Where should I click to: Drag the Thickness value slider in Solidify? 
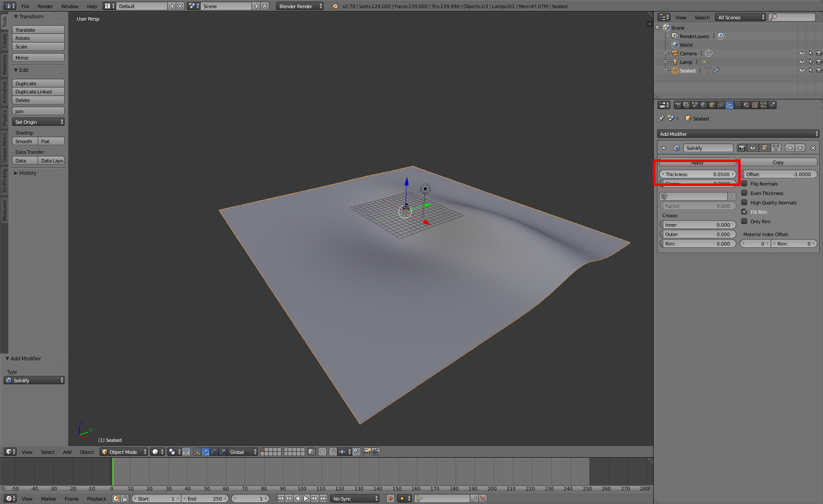[x=698, y=174]
